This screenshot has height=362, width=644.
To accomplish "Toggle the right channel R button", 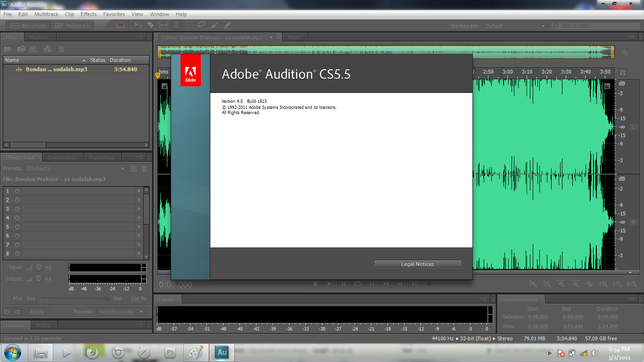I will click(634, 222).
